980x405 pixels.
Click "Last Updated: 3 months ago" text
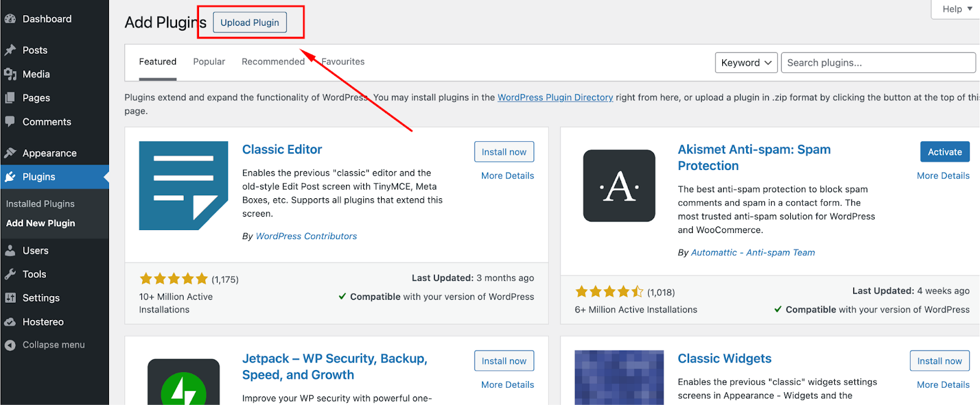473,278
